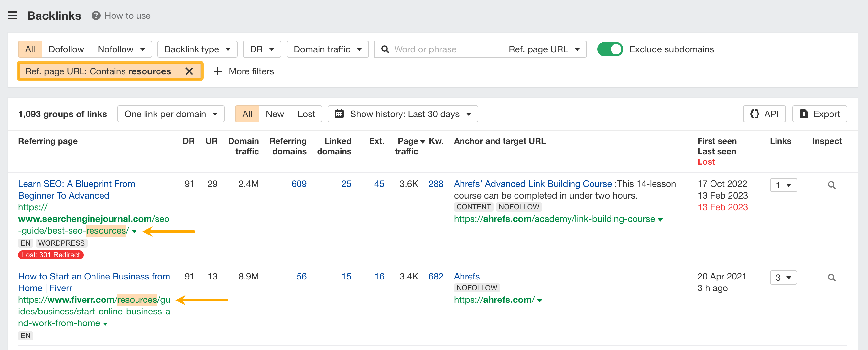Open the Ahrefs anchor link in Fiverr row
This screenshot has height=350, width=868.
[467, 276]
